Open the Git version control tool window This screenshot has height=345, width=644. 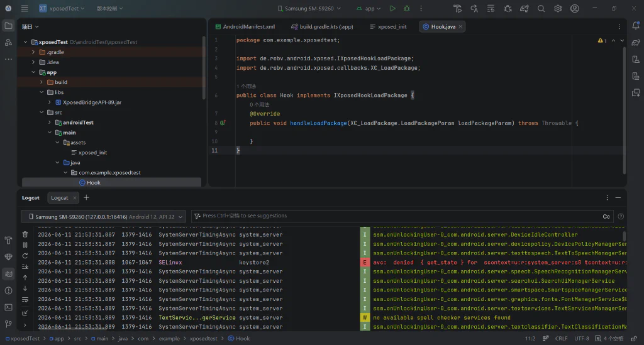tap(8, 324)
